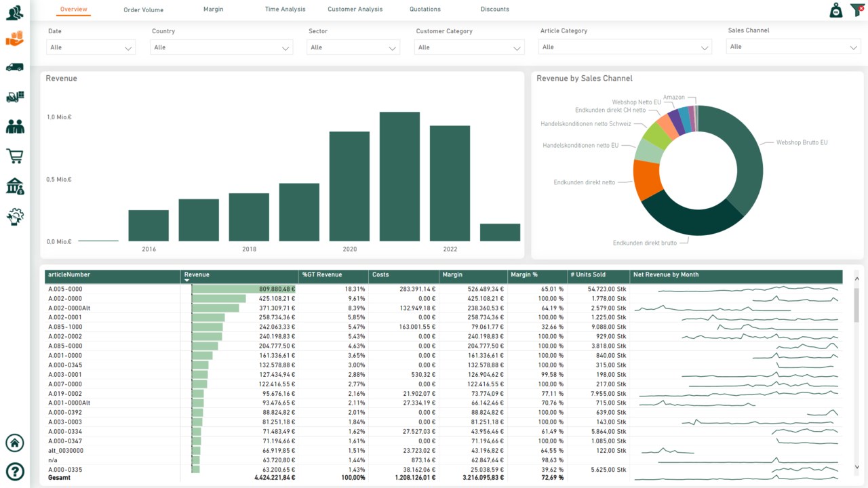Image resolution: width=868 pixels, height=488 pixels.
Task: Open the hand-with-gear service icon
Action: (x=14, y=216)
